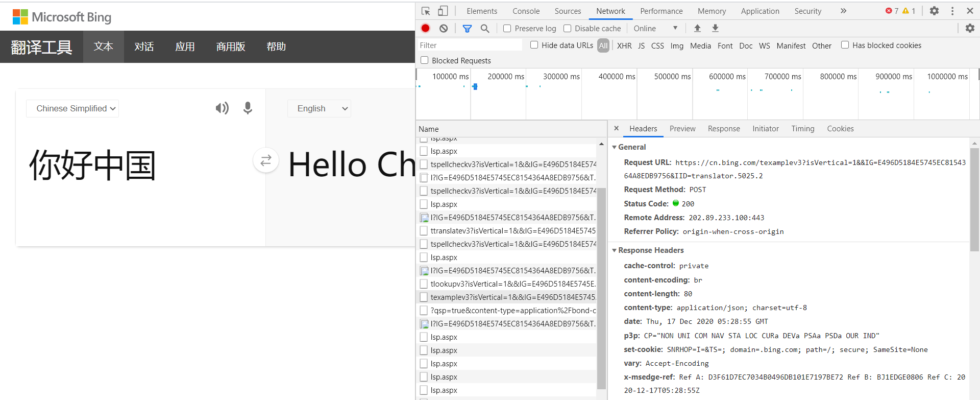Viewport: 980px width, 400px height.
Task: Toggle the network filter funnel icon
Action: [x=467, y=29]
